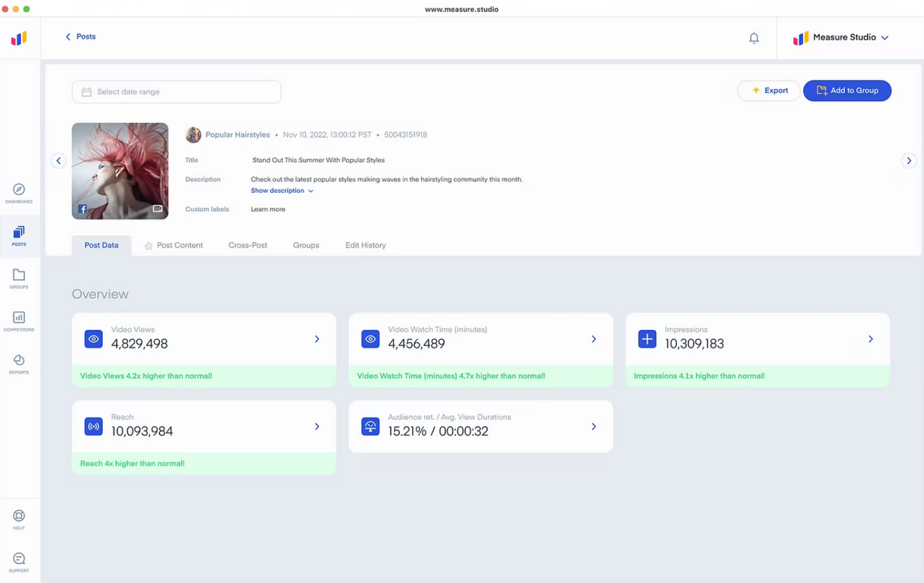Select the Posts icon in sidebar

coord(19,232)
